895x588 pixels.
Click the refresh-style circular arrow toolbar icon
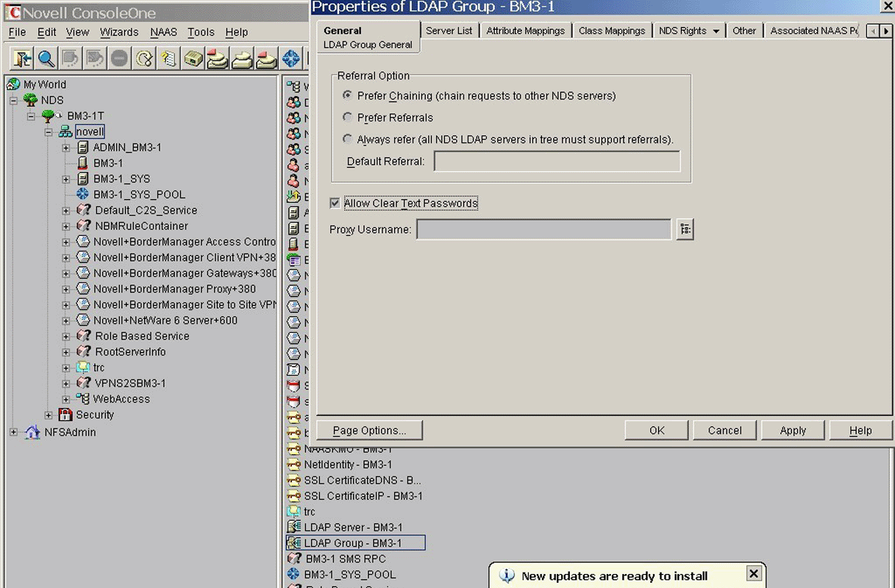pyautogui.click(x=144, y=59)
